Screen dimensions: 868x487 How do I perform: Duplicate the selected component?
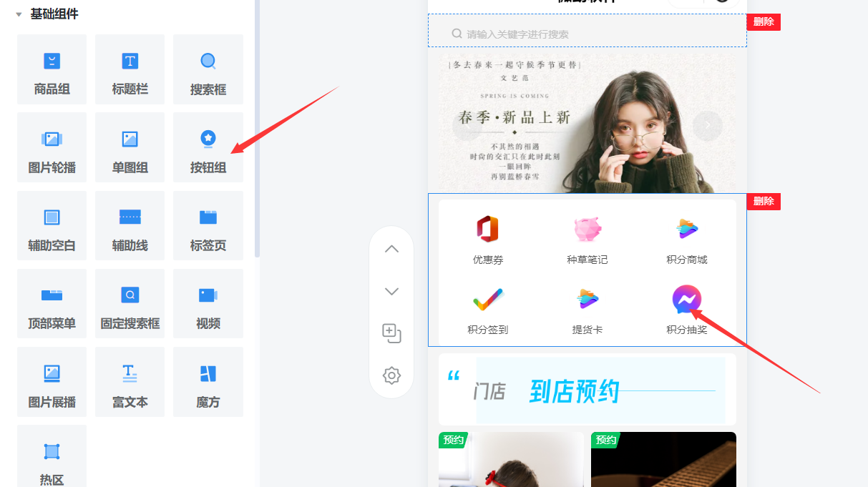point(391,333)
